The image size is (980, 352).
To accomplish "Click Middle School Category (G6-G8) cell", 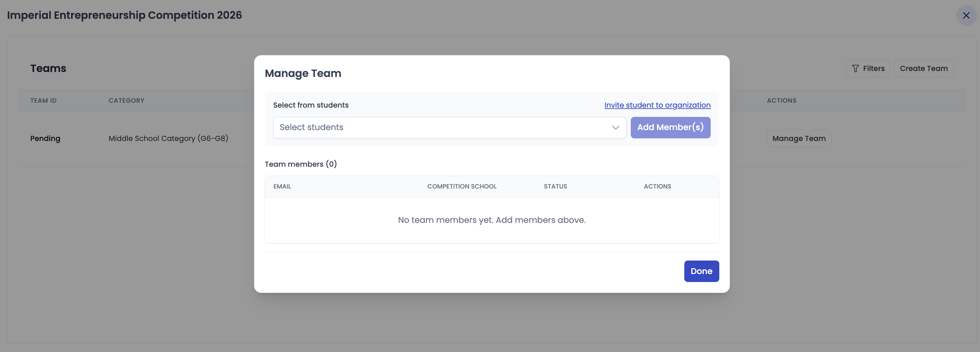I will point(168,139).
